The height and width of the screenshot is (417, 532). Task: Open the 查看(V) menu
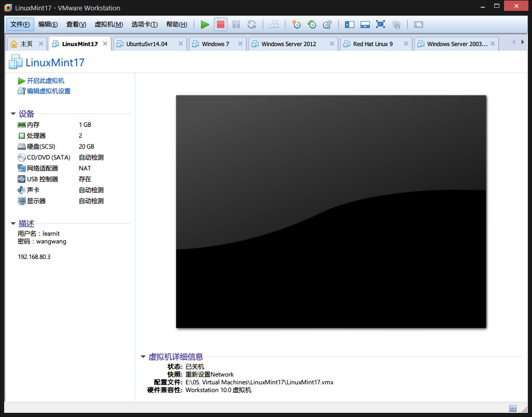76,24
